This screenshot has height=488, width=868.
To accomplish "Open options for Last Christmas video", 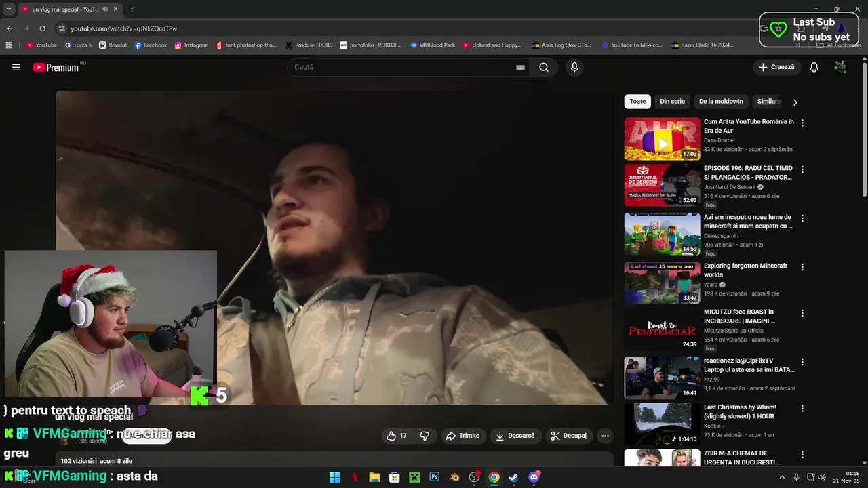I will [x=802, y=409].
